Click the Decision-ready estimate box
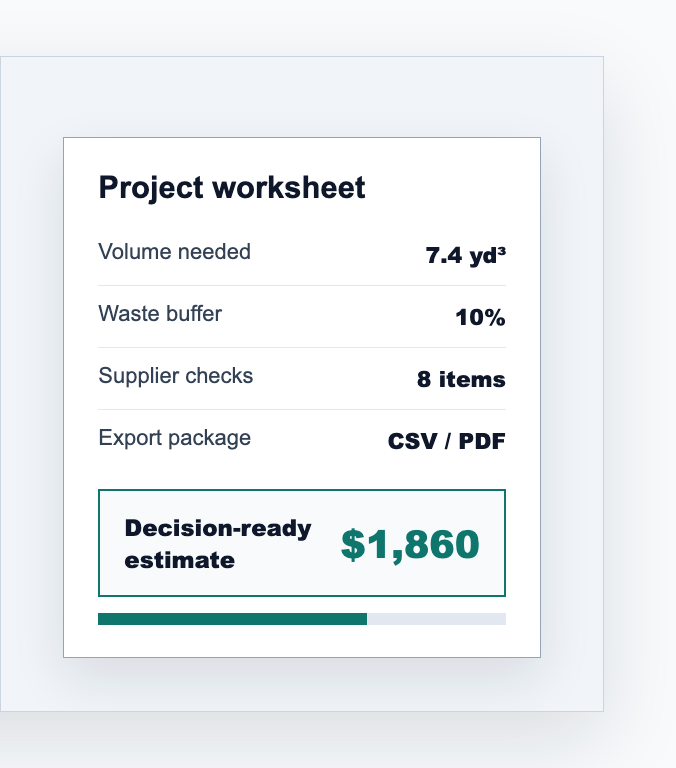This screenshot has width=676, height=768. coord(302,543)
